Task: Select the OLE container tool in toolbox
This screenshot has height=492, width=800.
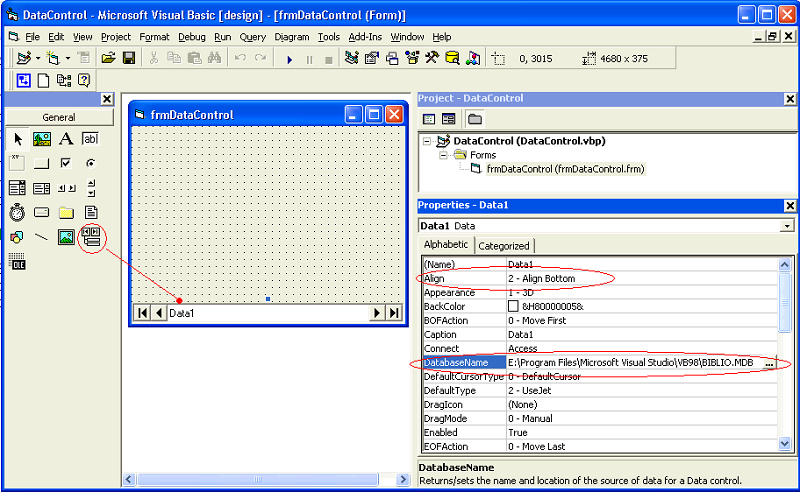Action: [x=17, y=261]
